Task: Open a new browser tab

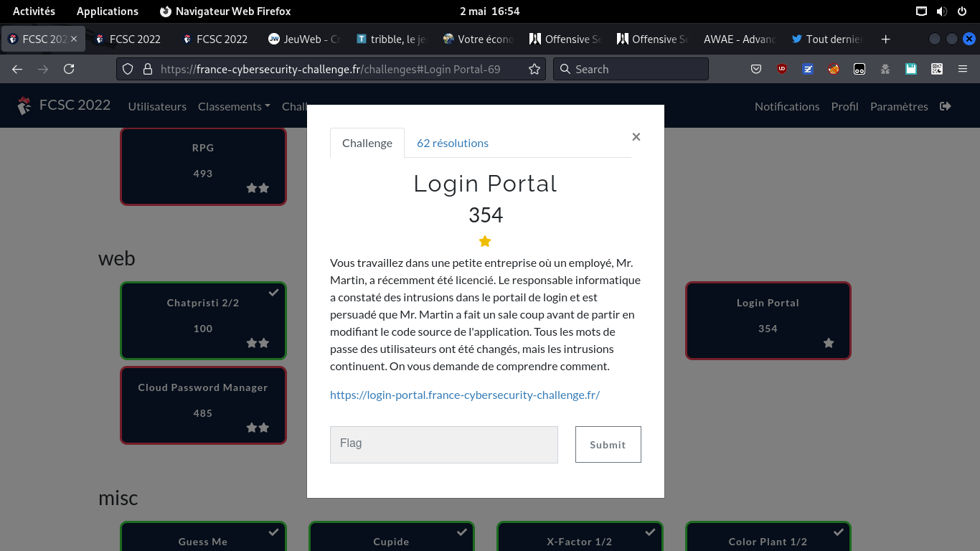Action: 885,39
